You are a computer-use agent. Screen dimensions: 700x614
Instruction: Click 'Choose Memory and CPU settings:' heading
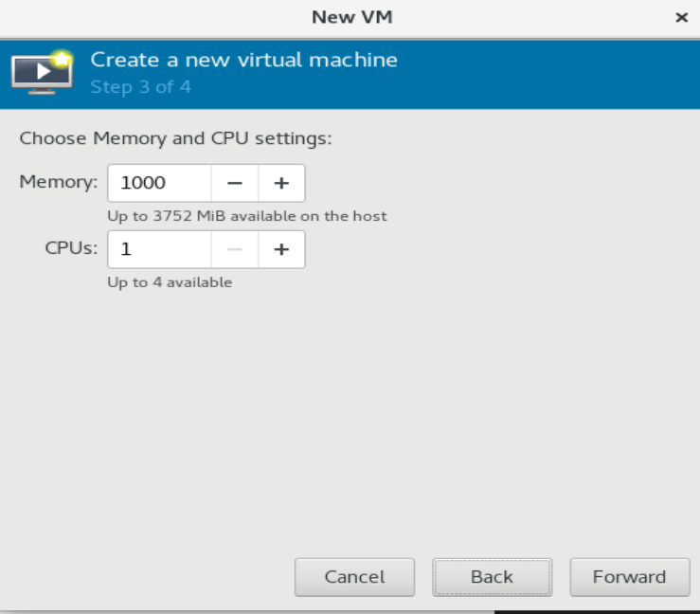click(176, 139)
